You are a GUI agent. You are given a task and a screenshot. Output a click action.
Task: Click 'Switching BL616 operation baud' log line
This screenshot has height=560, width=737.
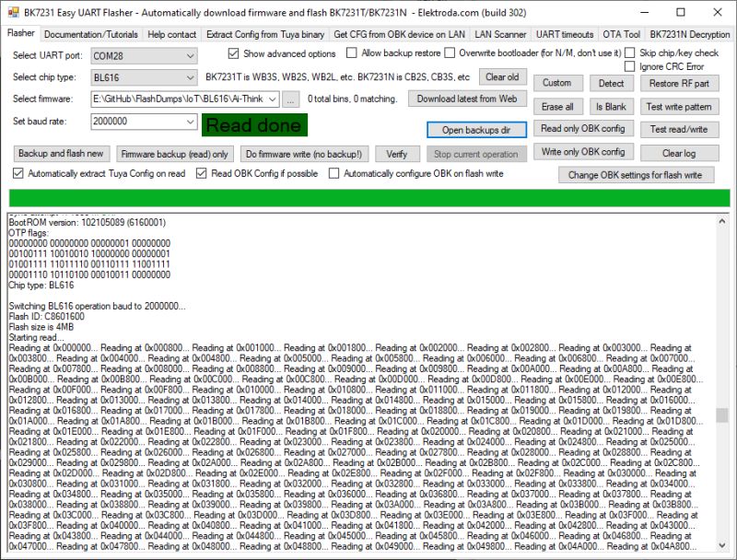[x=98, y=307]
